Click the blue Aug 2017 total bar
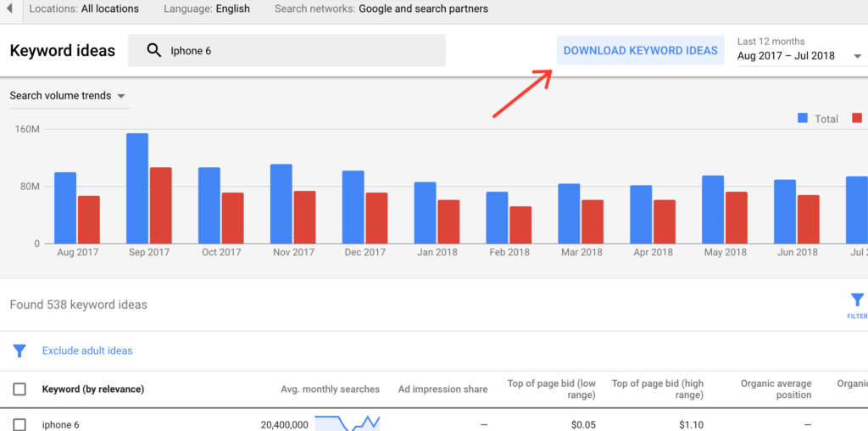Viewport: 868px width, 431px height. point(65,208)
